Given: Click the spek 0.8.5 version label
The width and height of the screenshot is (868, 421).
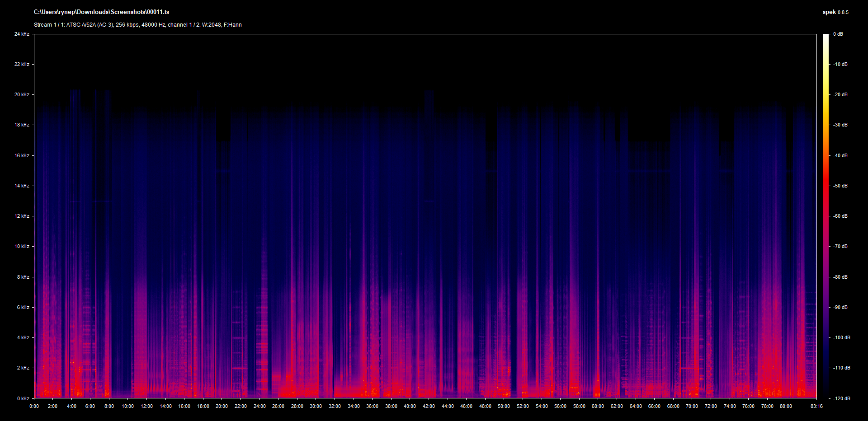Looking at the screenshot, I should tap(835, 12).
